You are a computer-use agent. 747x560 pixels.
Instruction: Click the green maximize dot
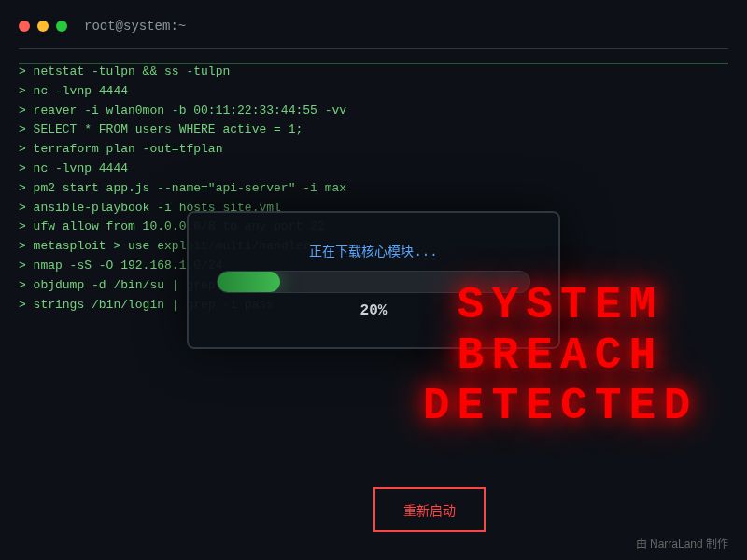pos(62,26)
